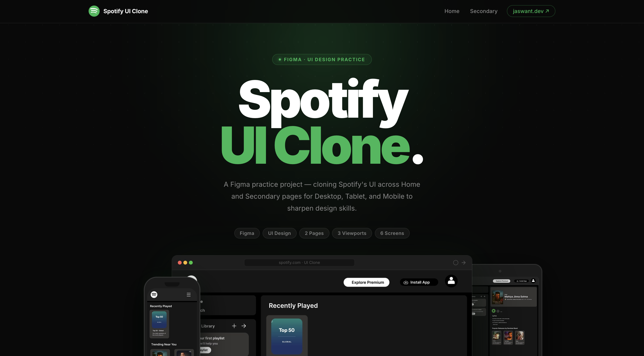
Task: Click the Tu hai album cover under Popular Releases
Action: point(497,336)
